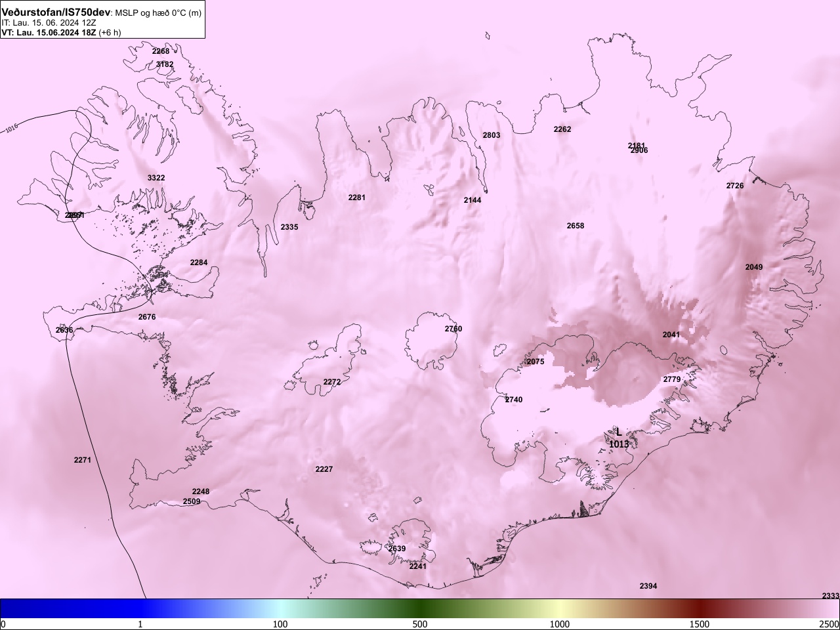Click the 2284 value

click(199, 262)
